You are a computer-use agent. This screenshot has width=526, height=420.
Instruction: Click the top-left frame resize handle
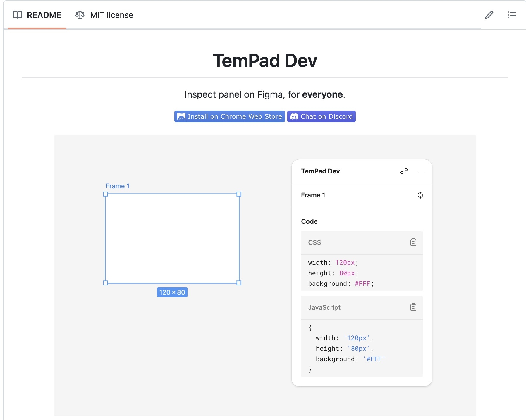(x=106, y=194)
